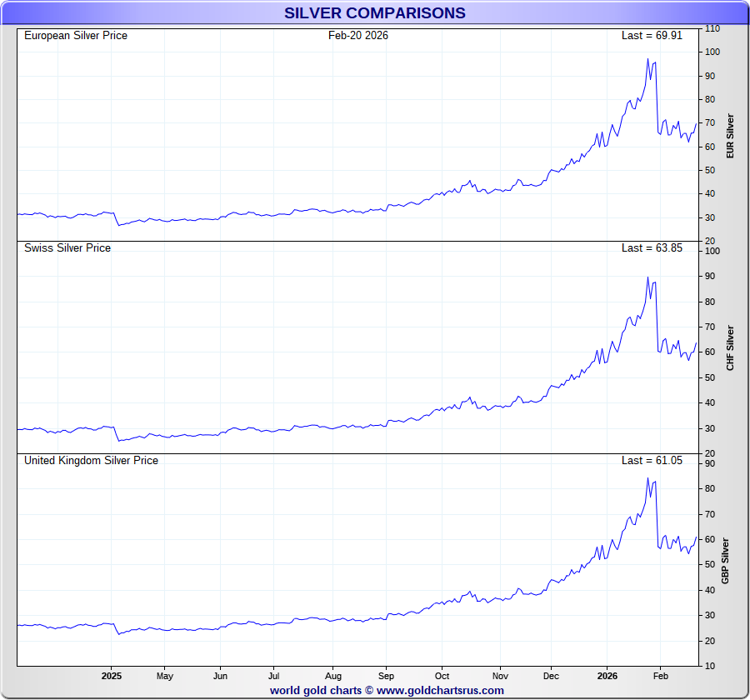
Task: Click the Sep x-axis label
Action: 386,676
